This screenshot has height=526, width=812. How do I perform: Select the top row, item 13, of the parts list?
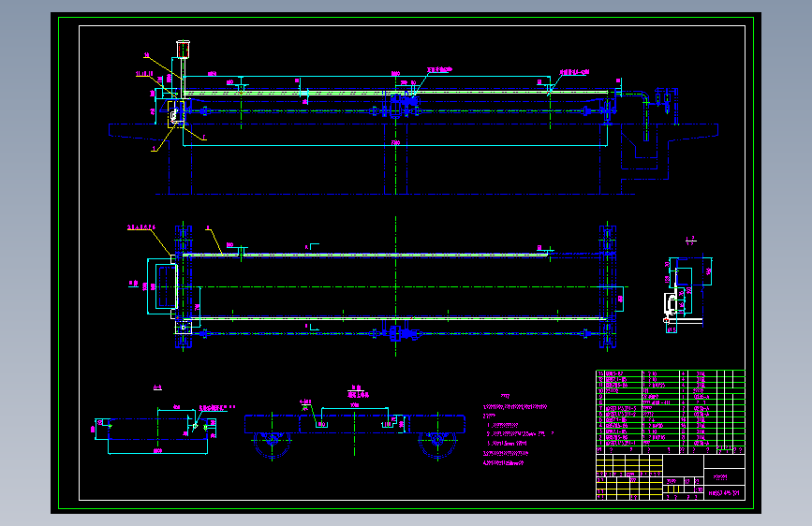pyautogui.click(x=671, y=373)
